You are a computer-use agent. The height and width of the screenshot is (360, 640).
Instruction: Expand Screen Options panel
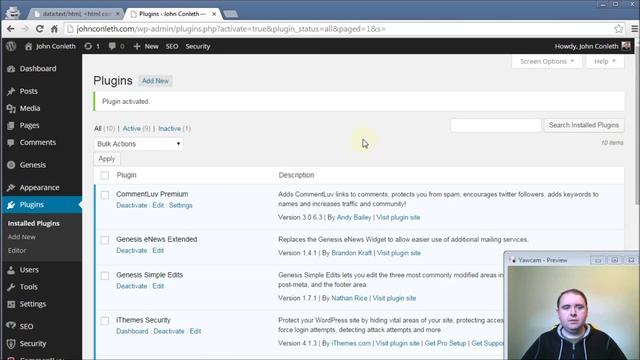point(547,61)
